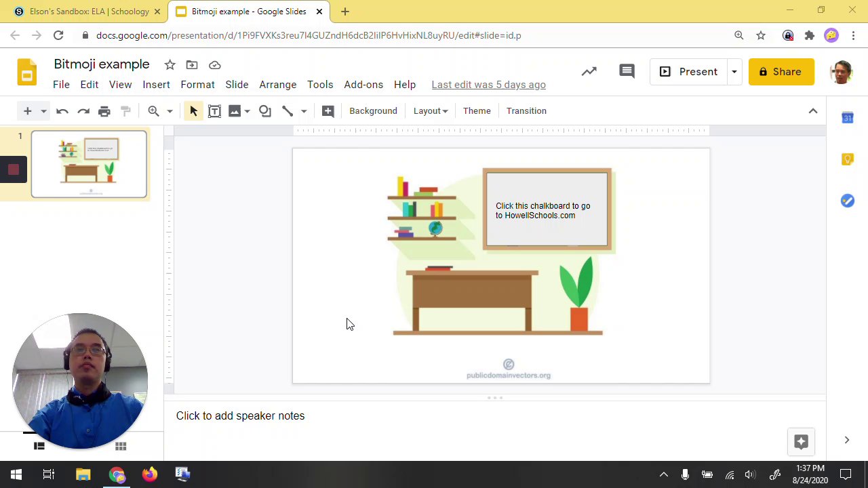The height and width of the screenshot is (488, 868).
Task: Expand the new slide layout arrow
Action: pos(43,110)
